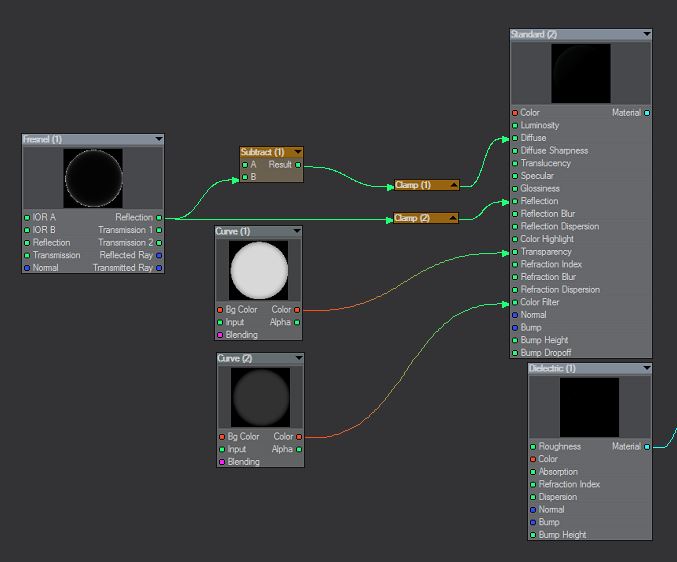Click the Fresnel node Reflection output connector

(159, 217)
